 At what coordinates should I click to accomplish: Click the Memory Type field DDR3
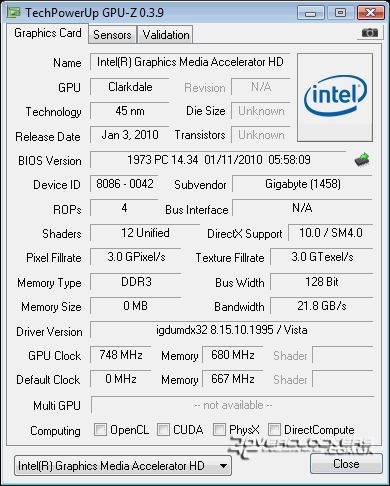pyautogui.click(x=136, y=282)
